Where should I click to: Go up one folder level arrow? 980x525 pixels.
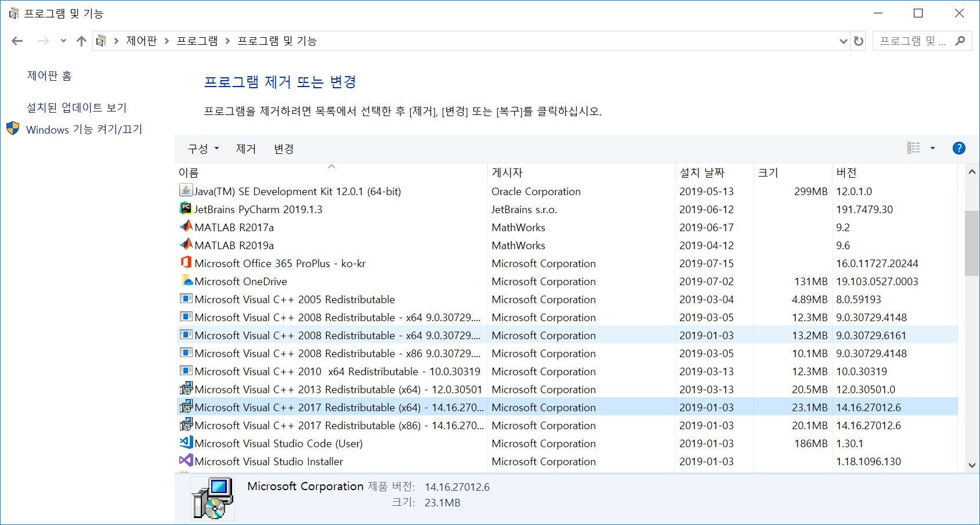(81, 41)
